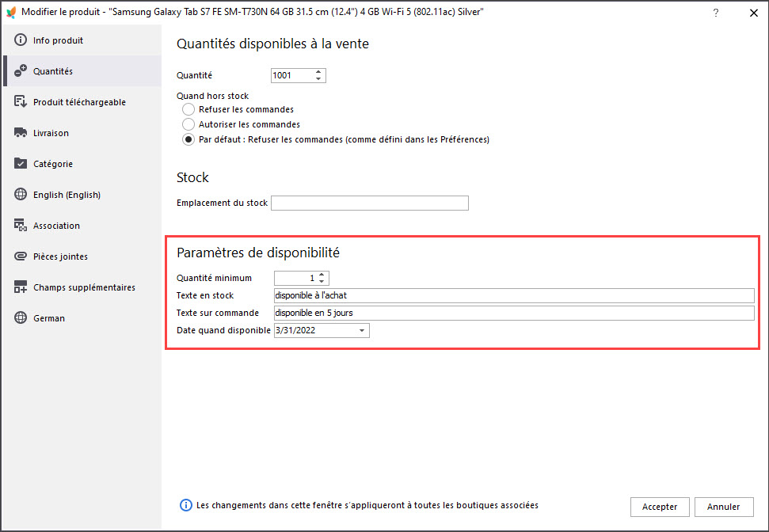Switch to German language tab
This screenshot has width=769, height=532.
pos(82,318)
